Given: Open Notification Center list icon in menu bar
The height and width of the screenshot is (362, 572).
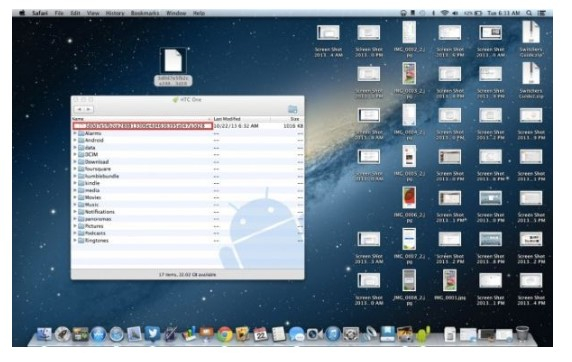Looking at the screenshot, I should [541, 13].
